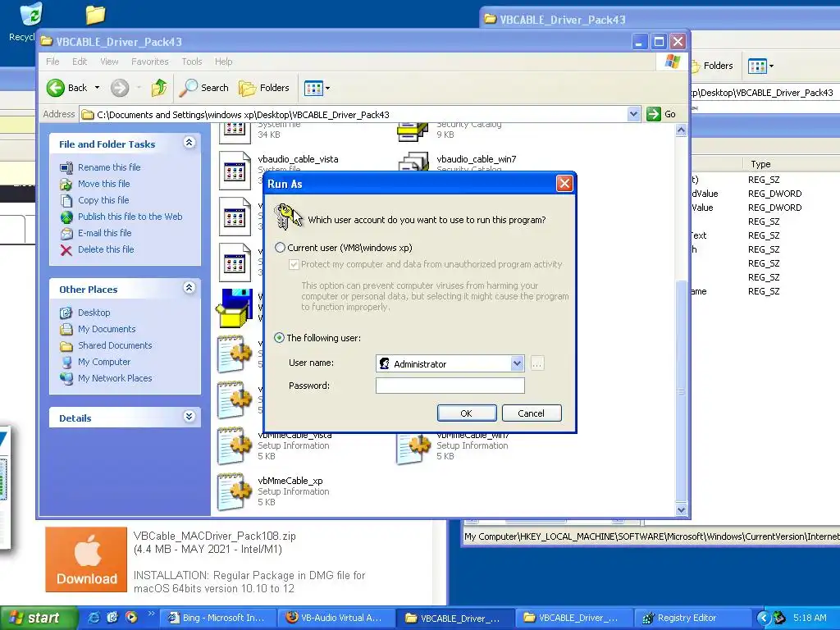
Task: Click orange Download button for Mac driver
Action: (86, 559)
